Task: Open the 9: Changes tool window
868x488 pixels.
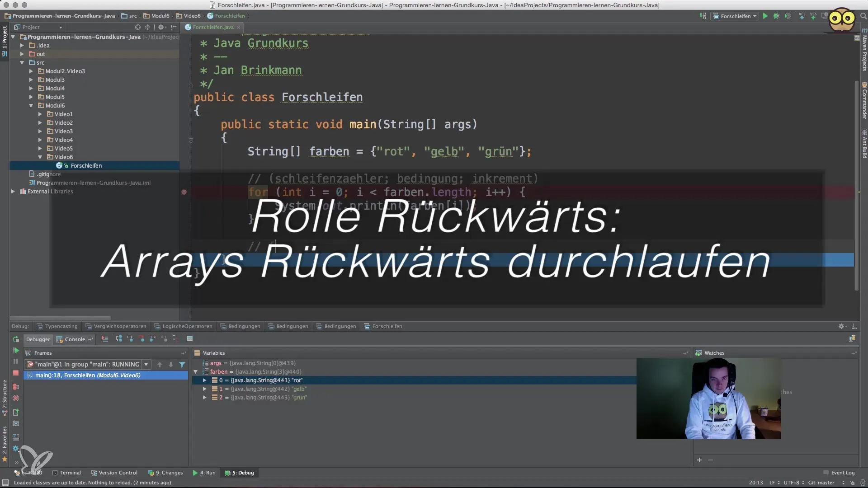Action: tap(165, 473)
